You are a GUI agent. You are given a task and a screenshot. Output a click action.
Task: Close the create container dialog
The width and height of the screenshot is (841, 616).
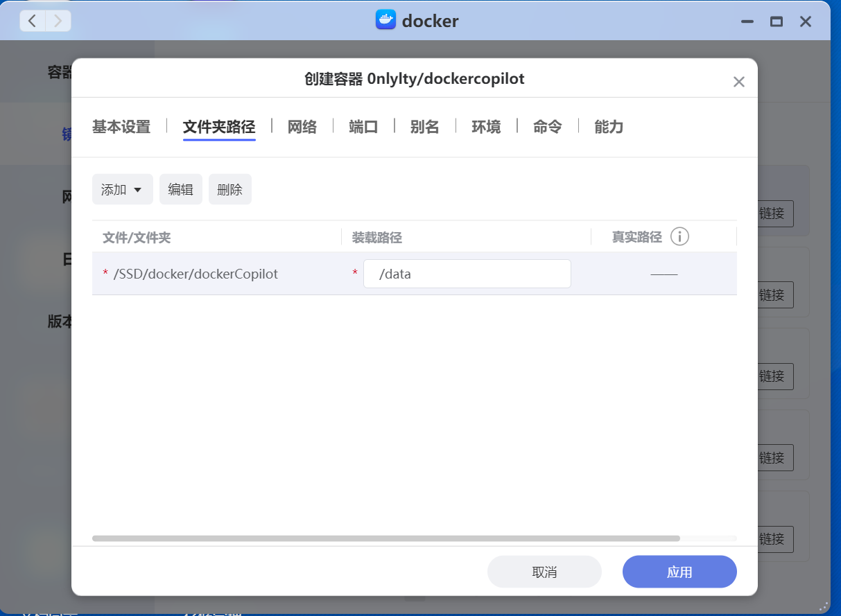(738, 82)
